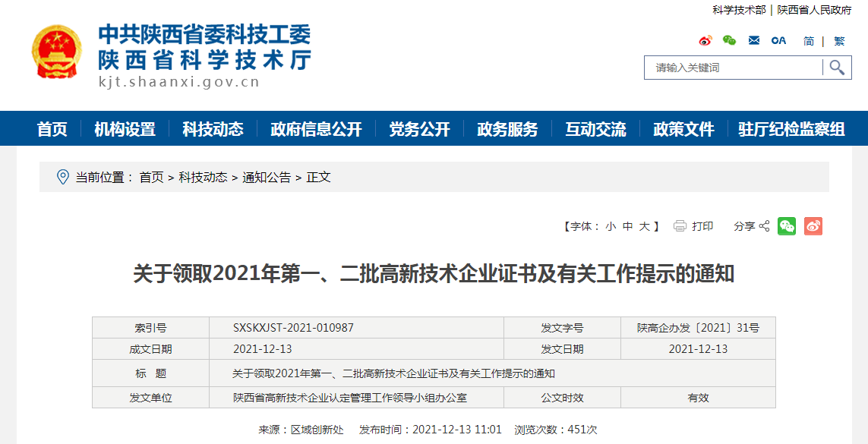The width and height of the screenshot is (868, 444).
Task: Set font size to large (大)
Action: coord(644,226)
